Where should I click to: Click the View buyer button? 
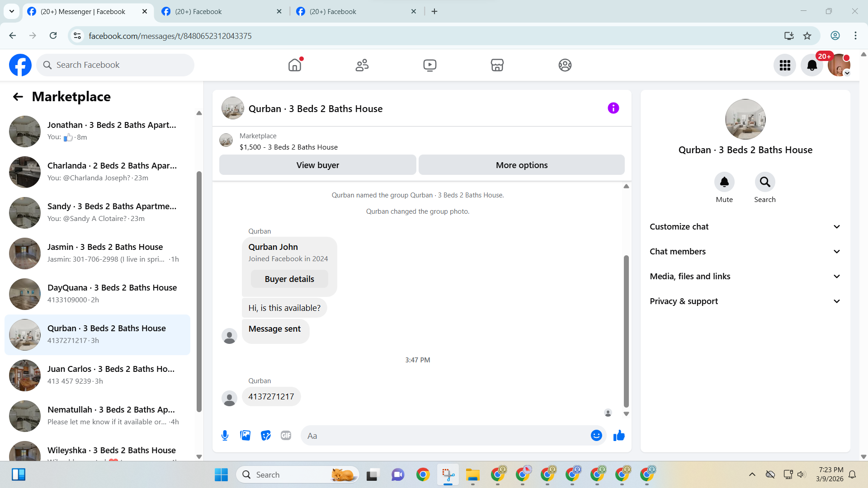[x=317, y=165]
